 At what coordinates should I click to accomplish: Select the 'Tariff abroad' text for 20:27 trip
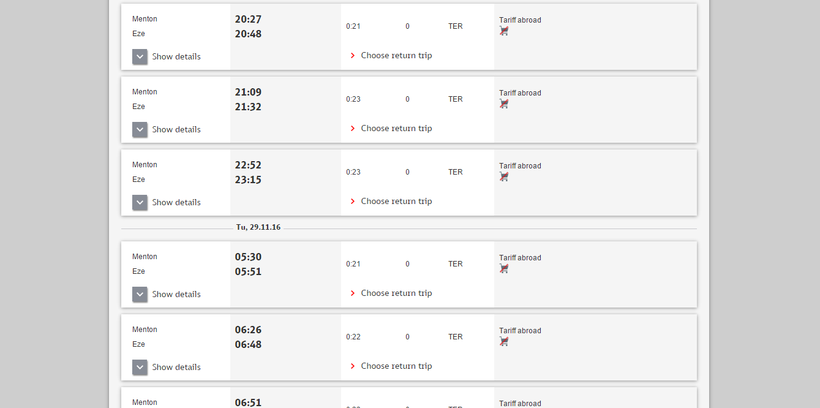[520, 20]
